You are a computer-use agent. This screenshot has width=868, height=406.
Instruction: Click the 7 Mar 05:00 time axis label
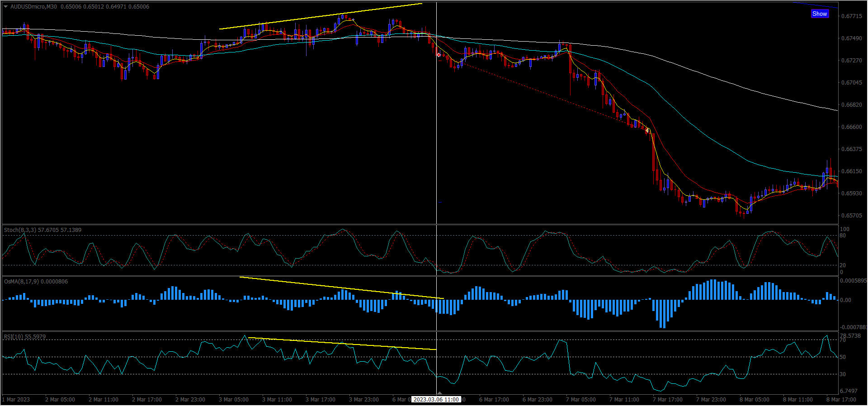[x=580, y=400]
